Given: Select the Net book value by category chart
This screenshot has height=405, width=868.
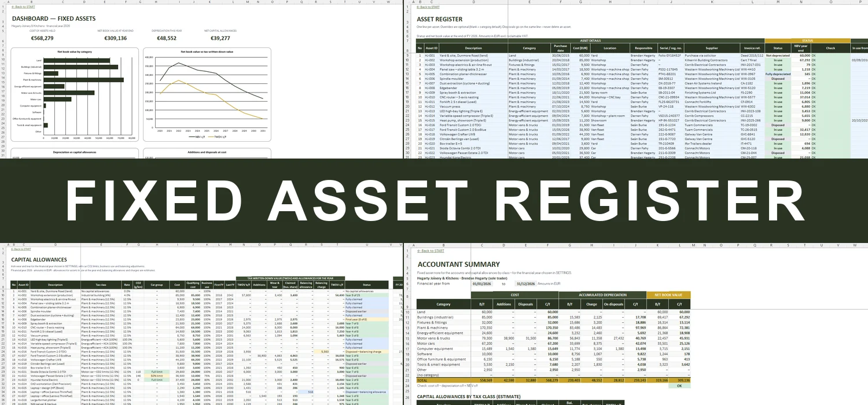Looking at the screenshot, I should (75, 94).
